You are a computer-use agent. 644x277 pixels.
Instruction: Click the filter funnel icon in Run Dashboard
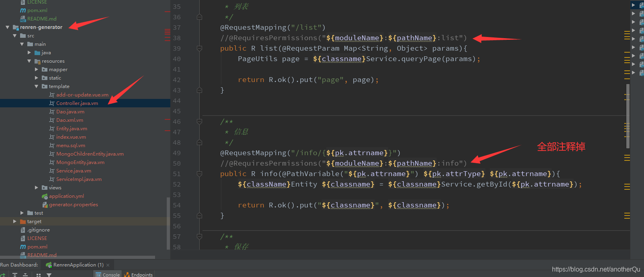pos(49,275)
